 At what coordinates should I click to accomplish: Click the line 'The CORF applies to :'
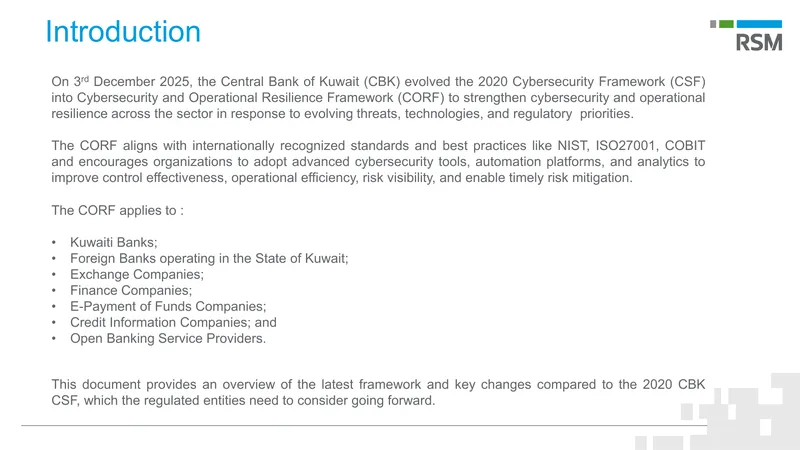pyautogui.click(x=117, y=211)
